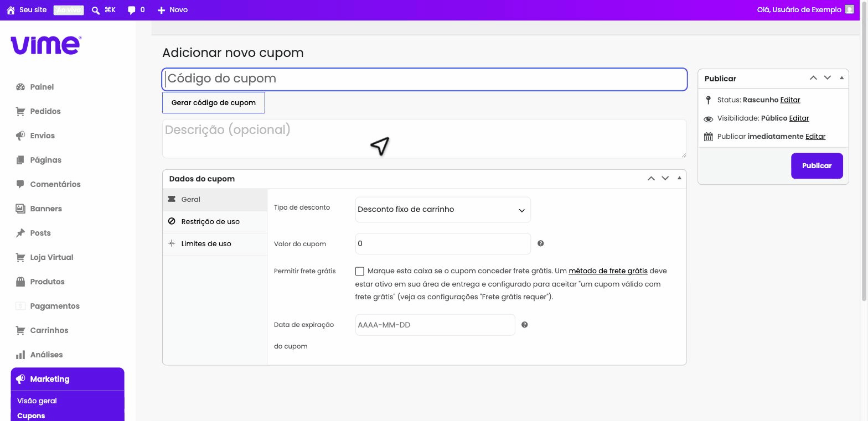Image resolution: width=868 pixels, height=421 pixels.
Task: Click the Páginas icon in sidebar
Action: (20, 160)
